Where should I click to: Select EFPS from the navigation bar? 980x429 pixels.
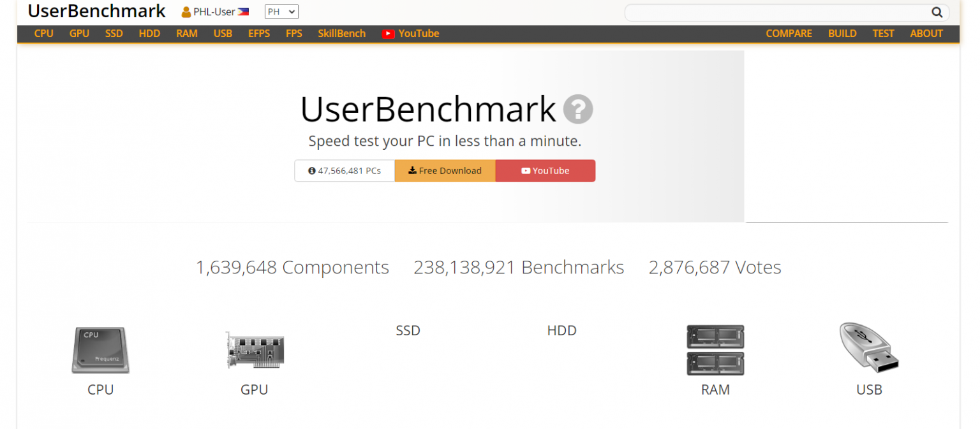point(259,33)
